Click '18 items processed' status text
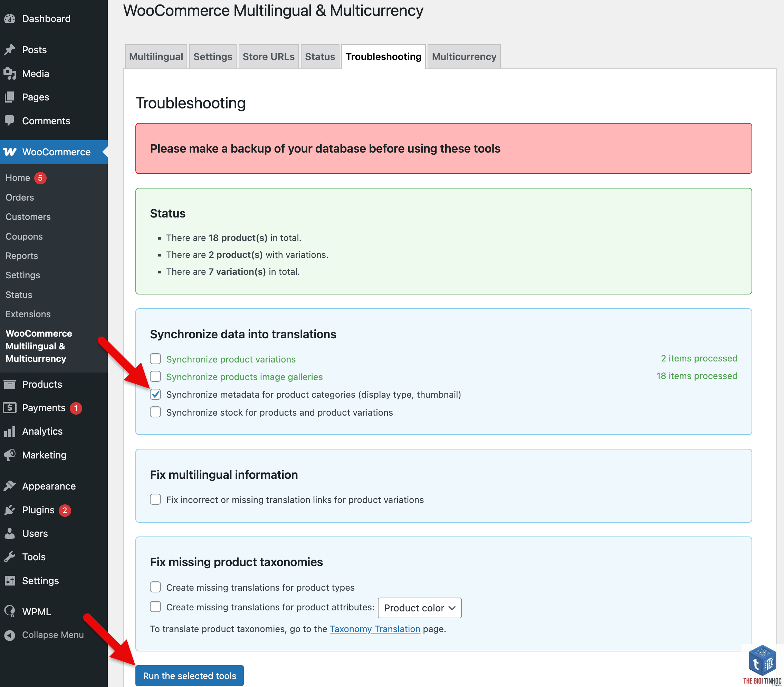The image size is (784, 687). pyautogui.click(x=697, y=376)
